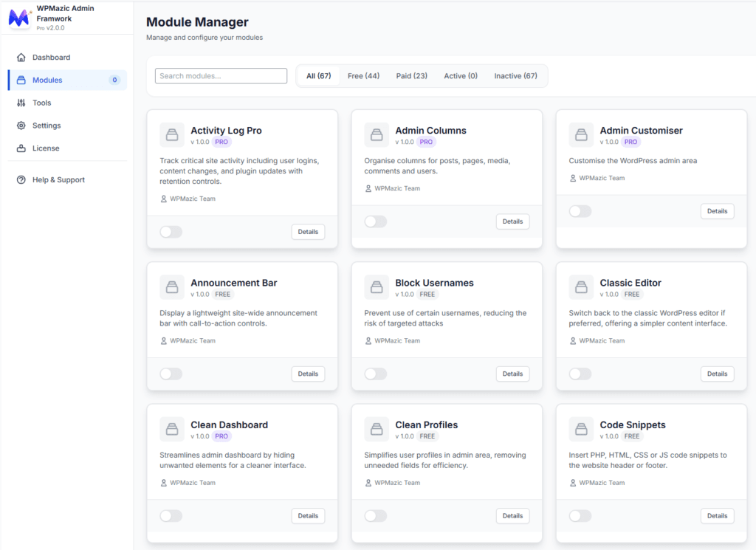
Task: Activate the Announcement Bar toggle switch
Action: [x=171, y=374]
